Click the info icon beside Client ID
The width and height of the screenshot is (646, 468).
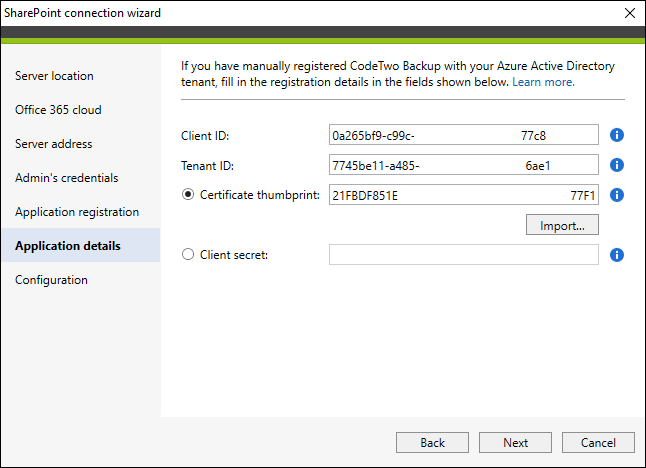616,135
